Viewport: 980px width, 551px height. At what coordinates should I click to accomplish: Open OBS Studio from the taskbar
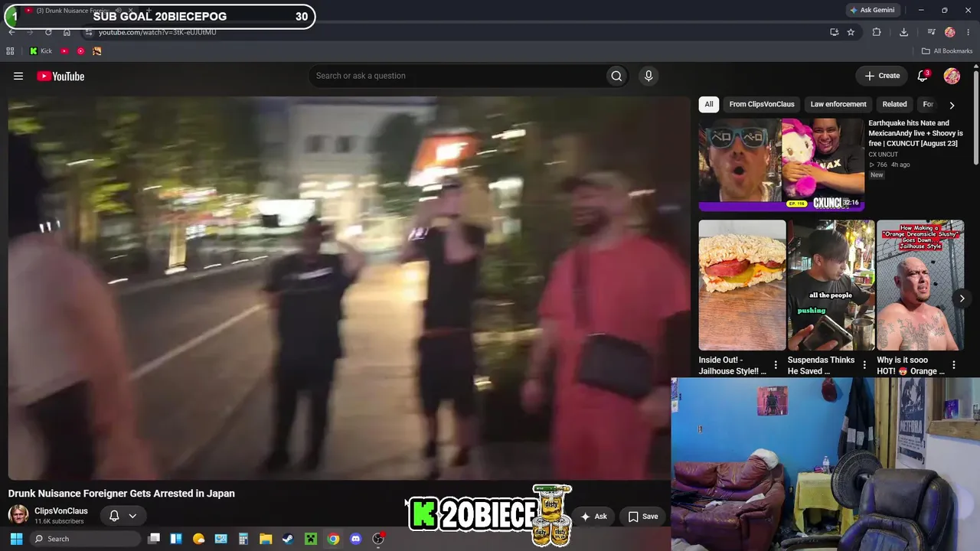377,539
